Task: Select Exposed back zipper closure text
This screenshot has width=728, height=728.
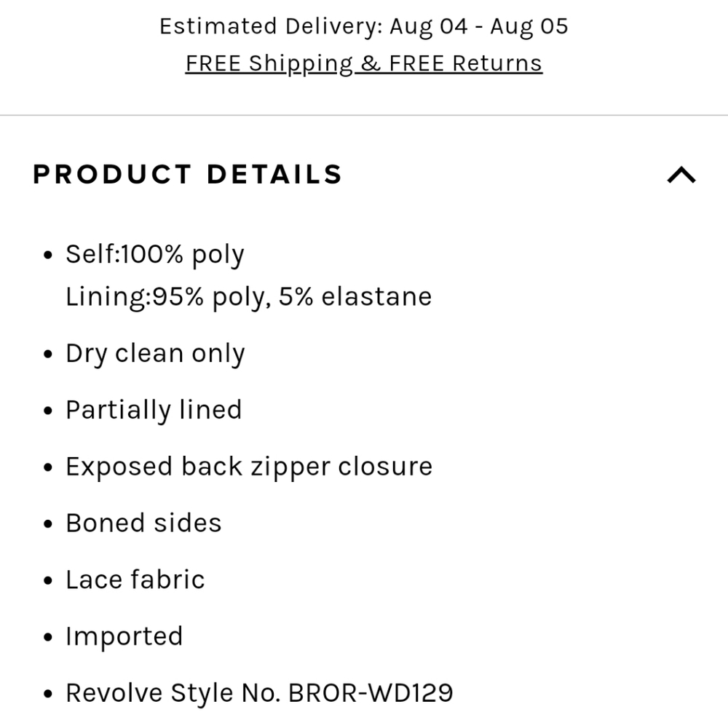Action: tap(249, 467)
